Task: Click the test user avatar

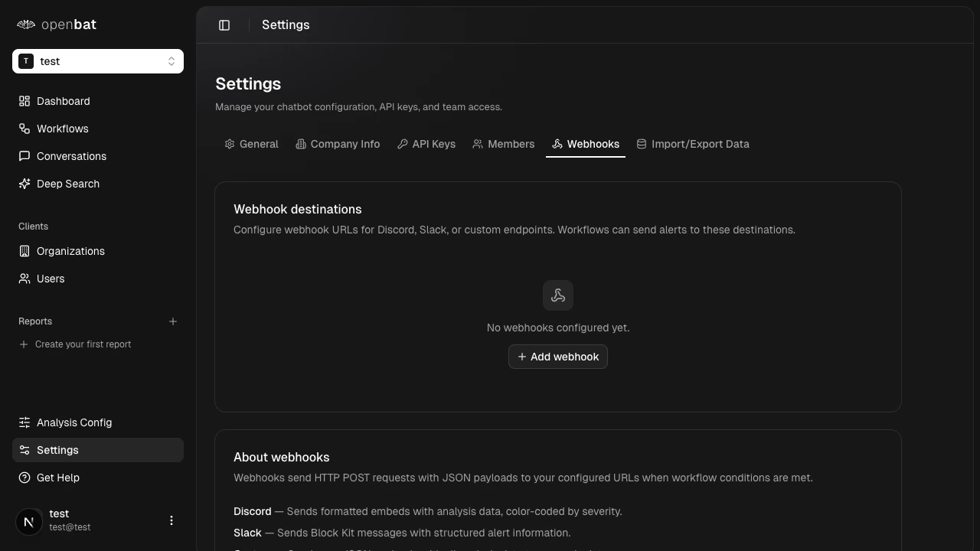Action: click(x=28, y=521)
